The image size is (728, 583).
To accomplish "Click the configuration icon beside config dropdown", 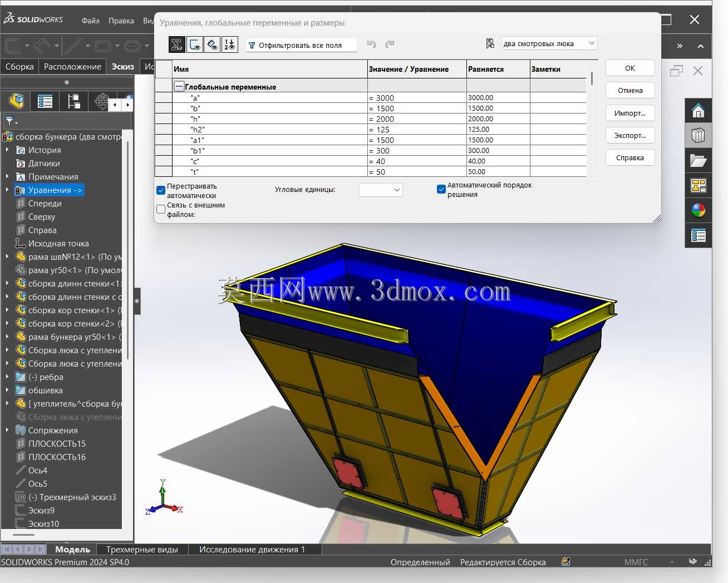I will (x=490, y=43).
